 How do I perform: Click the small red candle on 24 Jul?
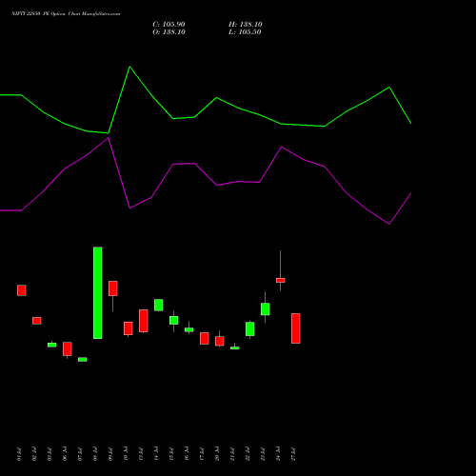click(x=281, y=280)
